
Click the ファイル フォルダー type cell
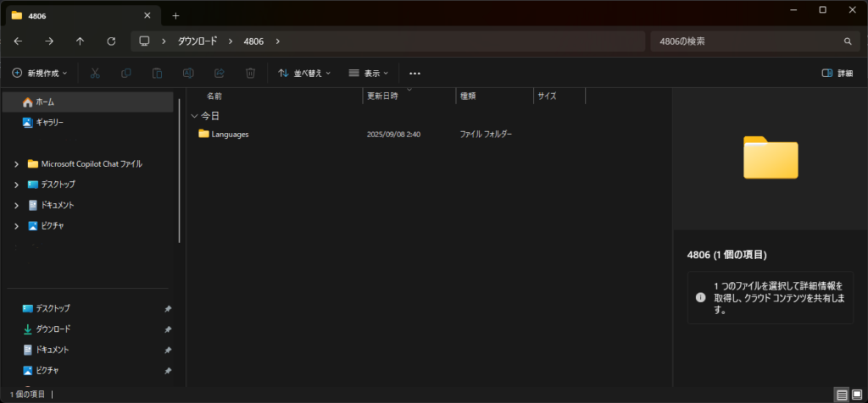coord(486,135)
